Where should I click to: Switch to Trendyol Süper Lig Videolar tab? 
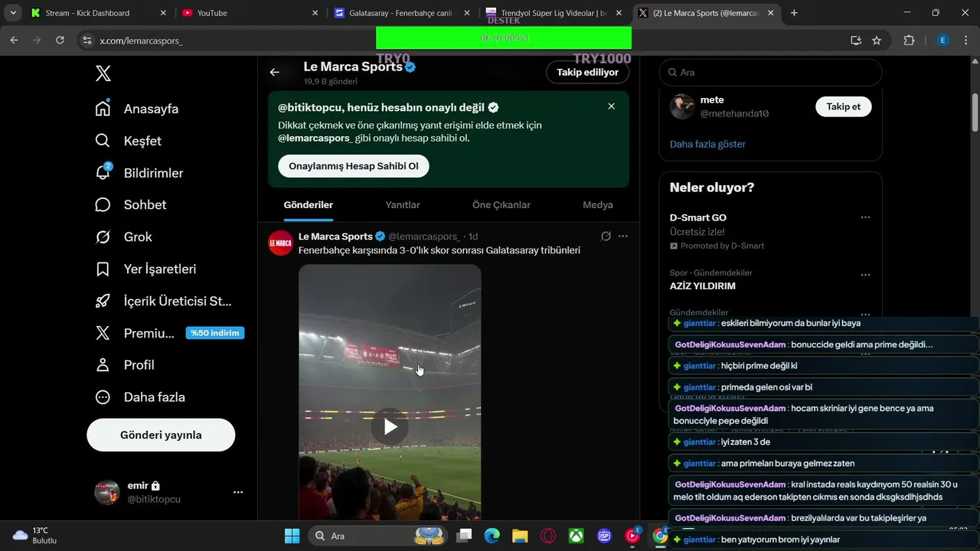554,13
